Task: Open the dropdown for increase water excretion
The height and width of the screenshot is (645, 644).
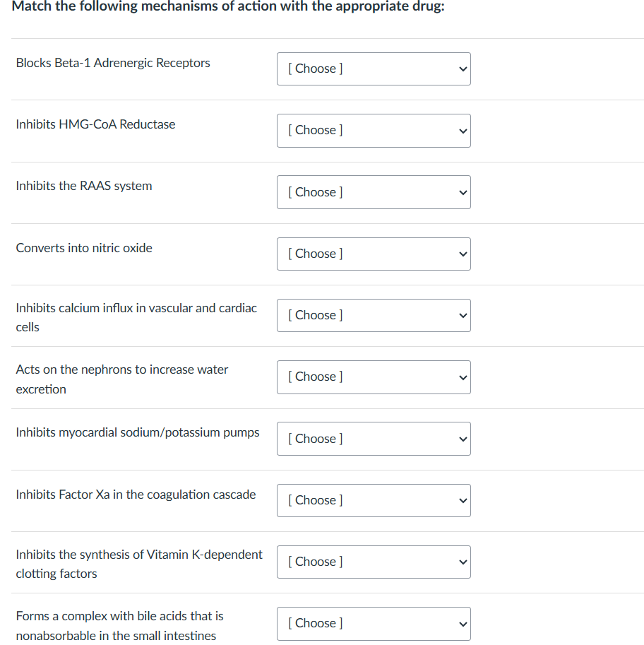Action: click(374, 377)
